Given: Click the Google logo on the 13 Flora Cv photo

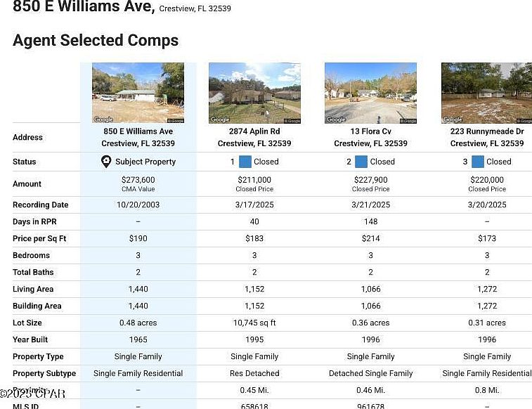Looking at the screenshot, I should coord(335,119).
